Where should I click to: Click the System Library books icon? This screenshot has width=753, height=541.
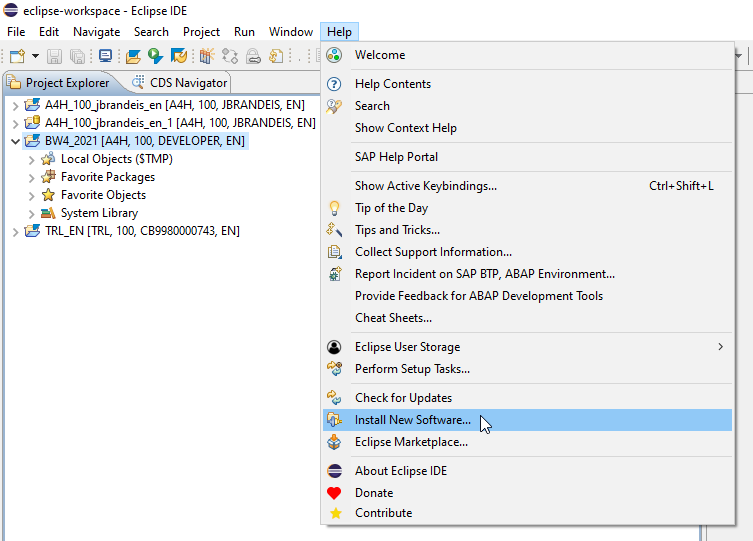click(48, 213)
